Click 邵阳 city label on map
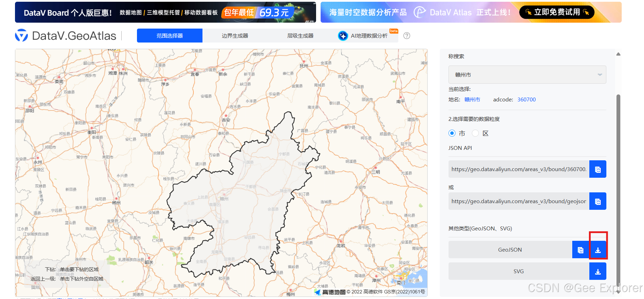 point(30,110)
